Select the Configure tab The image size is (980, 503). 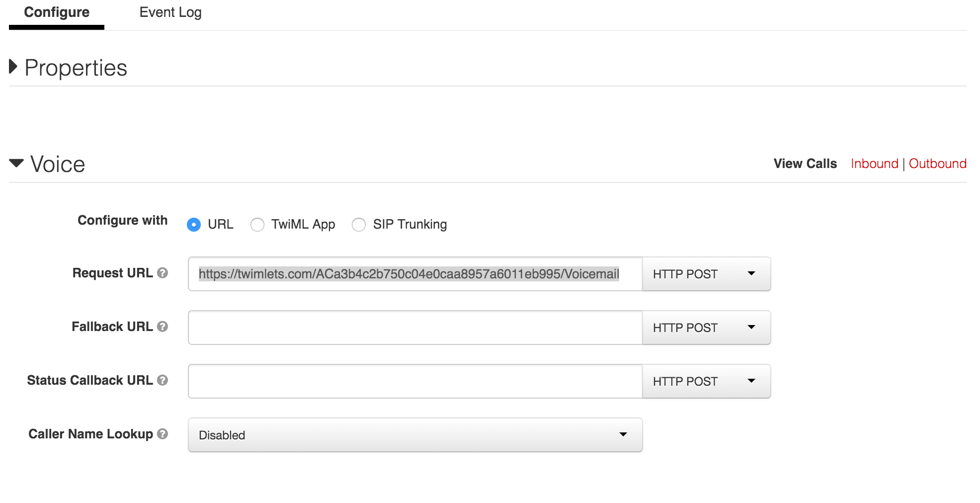coord(57,12)
